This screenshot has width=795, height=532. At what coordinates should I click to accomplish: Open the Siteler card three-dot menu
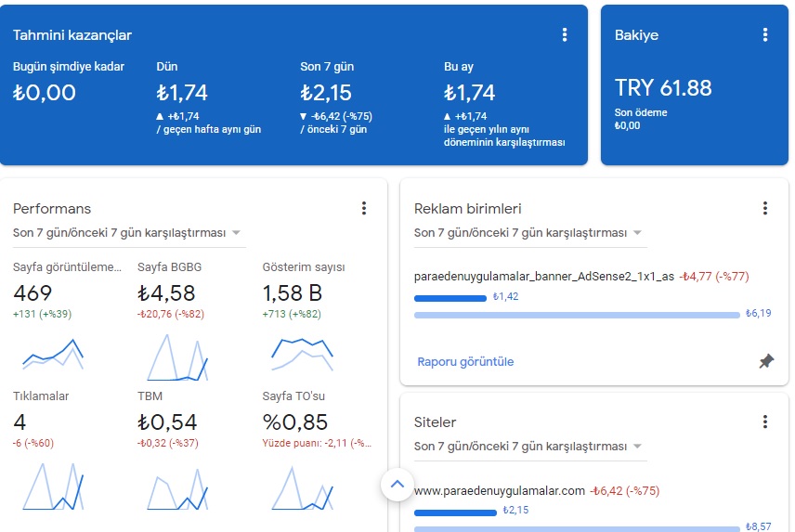point(765,422)
